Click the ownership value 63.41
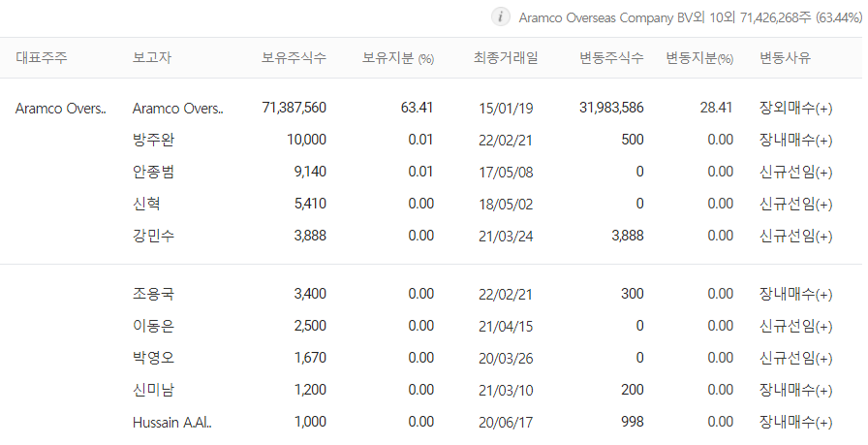 [x=417, y=108]
